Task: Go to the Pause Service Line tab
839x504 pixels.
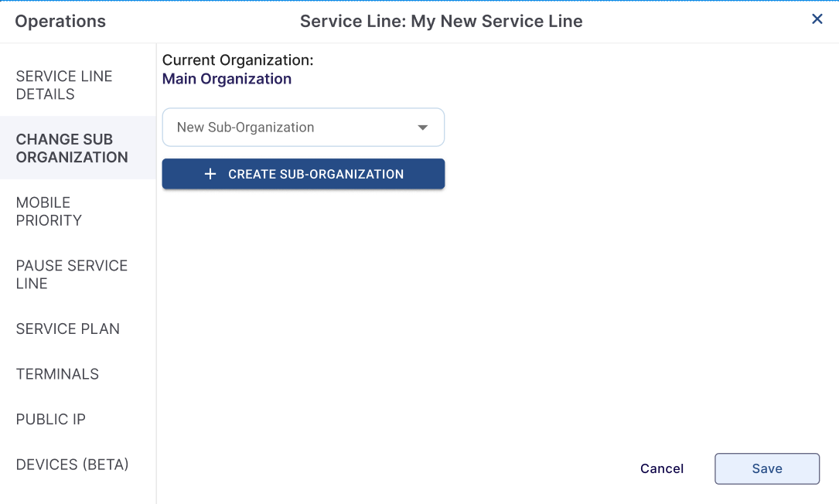Action: 71,274
